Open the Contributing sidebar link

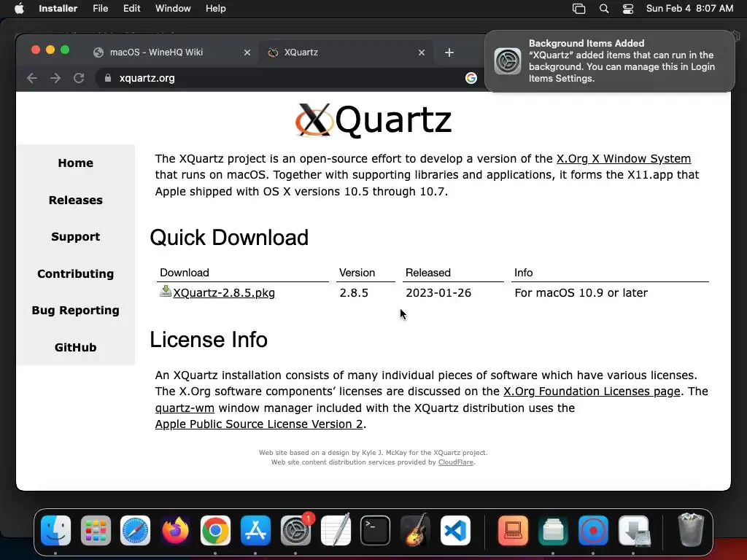point(75,274)
